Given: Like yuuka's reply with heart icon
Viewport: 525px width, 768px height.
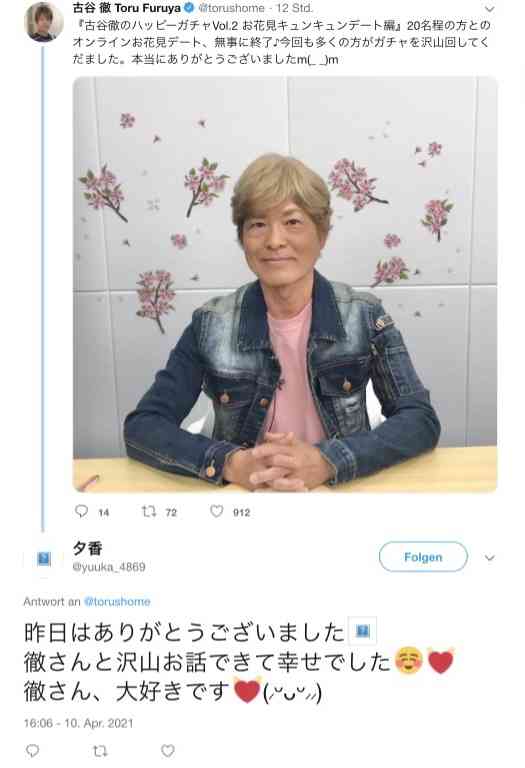Looking at the screenshot, I should (168, 750).
